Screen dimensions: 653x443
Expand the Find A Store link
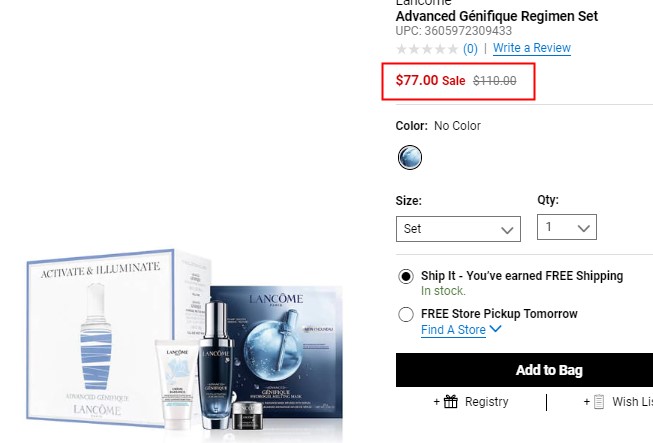point(453,330)
